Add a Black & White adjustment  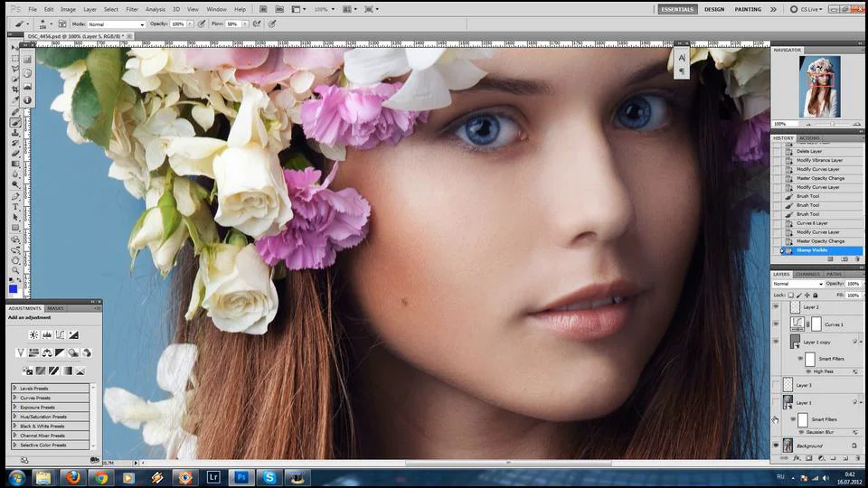(x=61, y=352)
